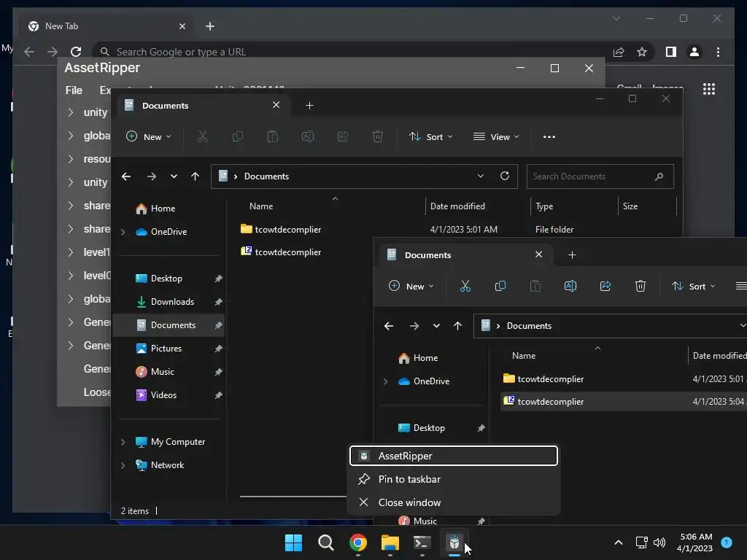This screenshot has width=747, height=560.
Task: Expand OneDrive in back Explorer sidebar
Action: point(123,232)
